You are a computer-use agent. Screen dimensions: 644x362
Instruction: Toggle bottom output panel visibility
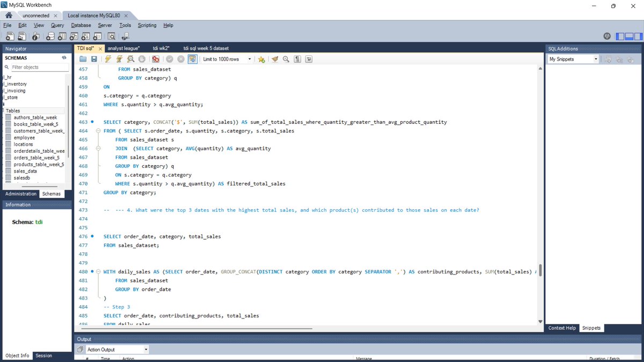(x=629, y=36)
